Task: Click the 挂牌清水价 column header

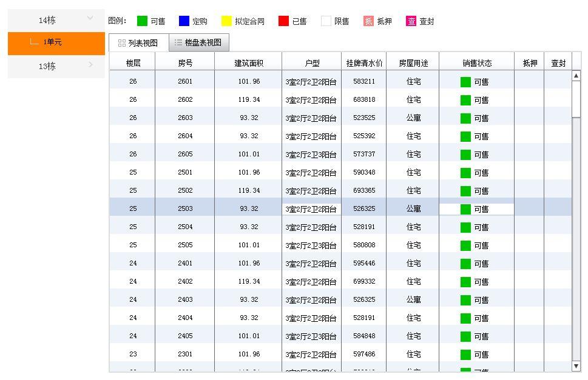Action: pos(364,63)
